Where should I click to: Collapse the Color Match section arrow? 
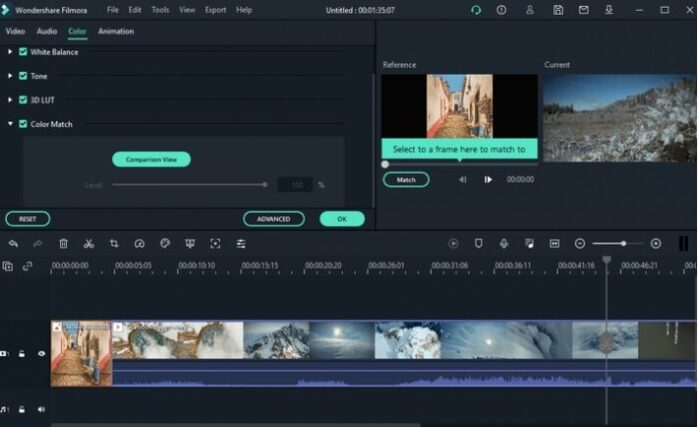[10, 124]
